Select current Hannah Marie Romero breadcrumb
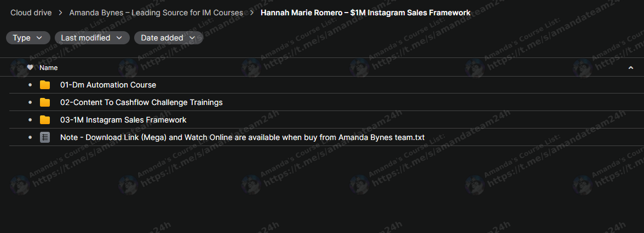The height and width of the screenshot is (233, 644). coord(366,13)
